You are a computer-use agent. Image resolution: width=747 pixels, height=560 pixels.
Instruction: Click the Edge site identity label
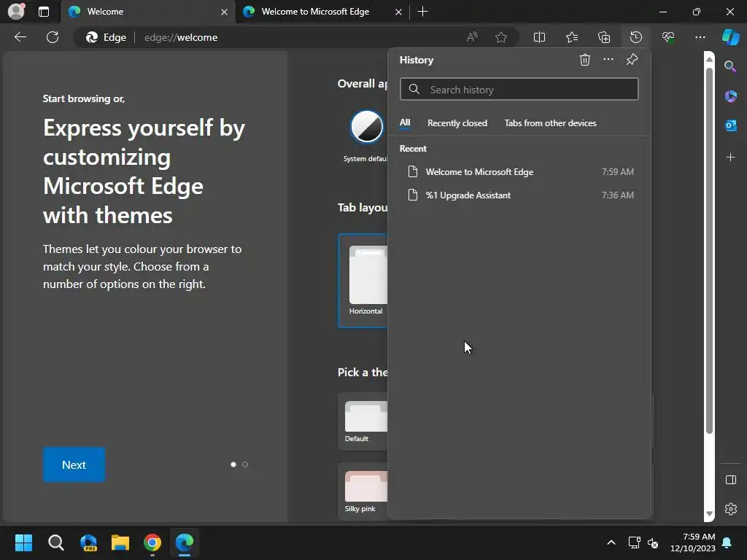[106, 37]
